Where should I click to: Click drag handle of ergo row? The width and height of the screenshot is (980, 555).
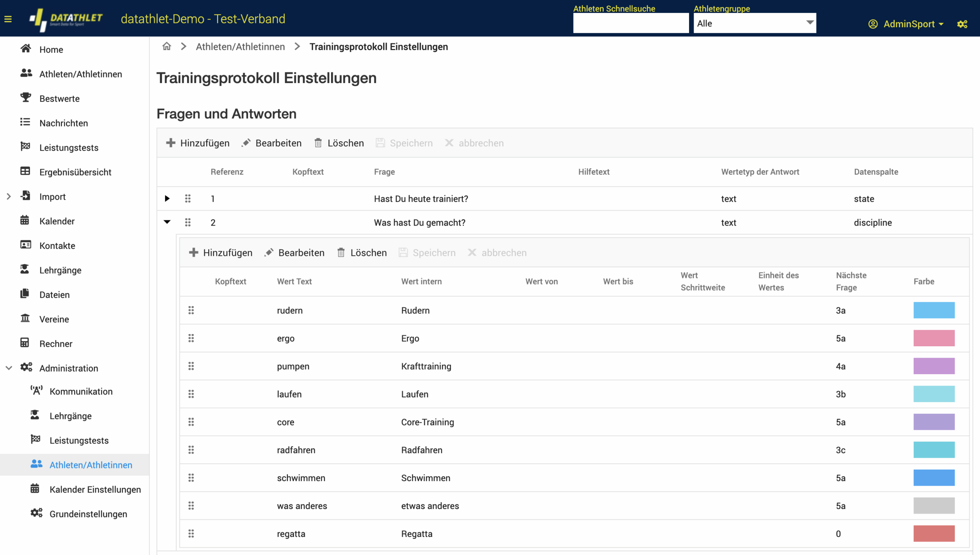coord(191,338)
